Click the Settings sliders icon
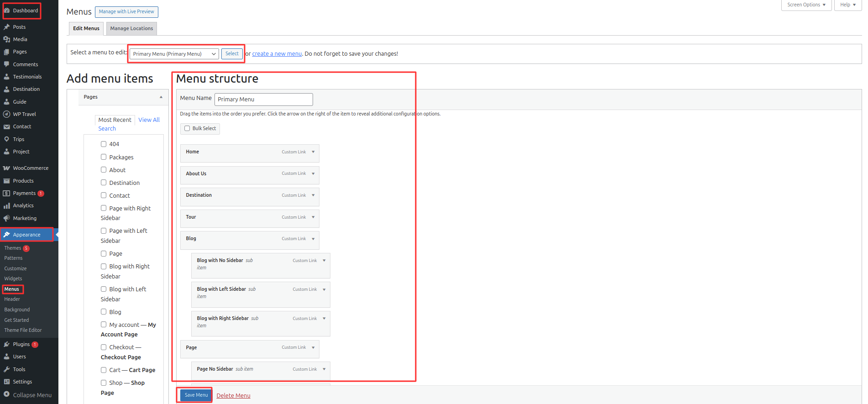868x404 pixels. [7, 382]
